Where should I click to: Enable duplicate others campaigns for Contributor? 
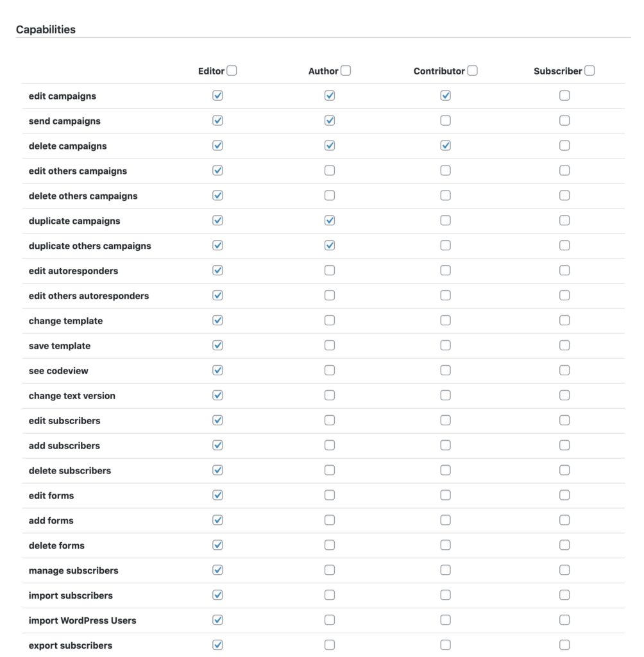(445, 245)
